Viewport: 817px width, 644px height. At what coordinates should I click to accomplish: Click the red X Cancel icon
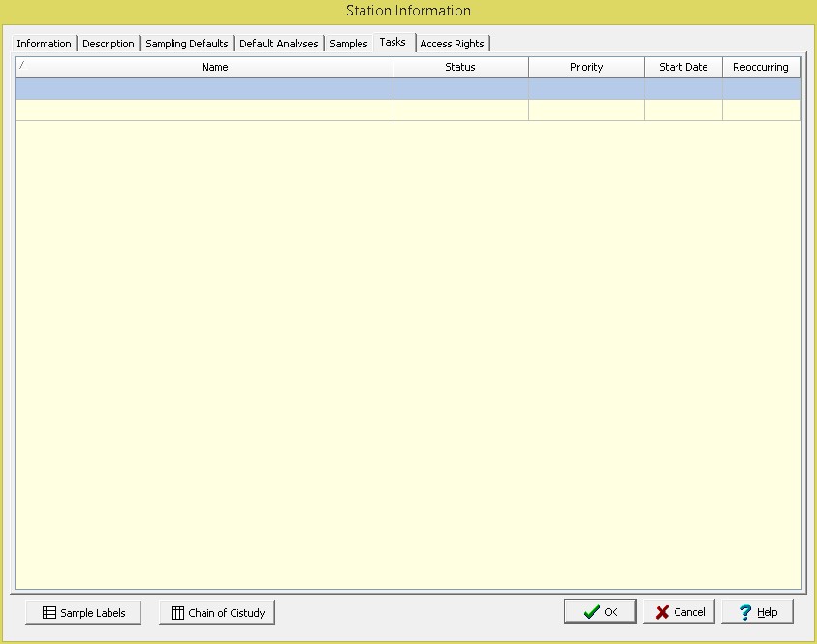click(663, 612)
